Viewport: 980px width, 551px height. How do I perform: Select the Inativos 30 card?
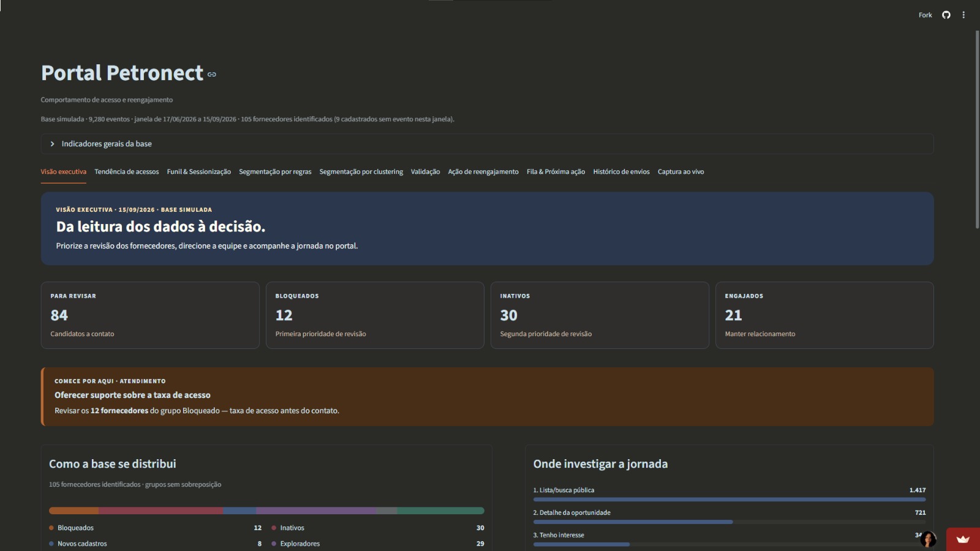tap(600, 315)
